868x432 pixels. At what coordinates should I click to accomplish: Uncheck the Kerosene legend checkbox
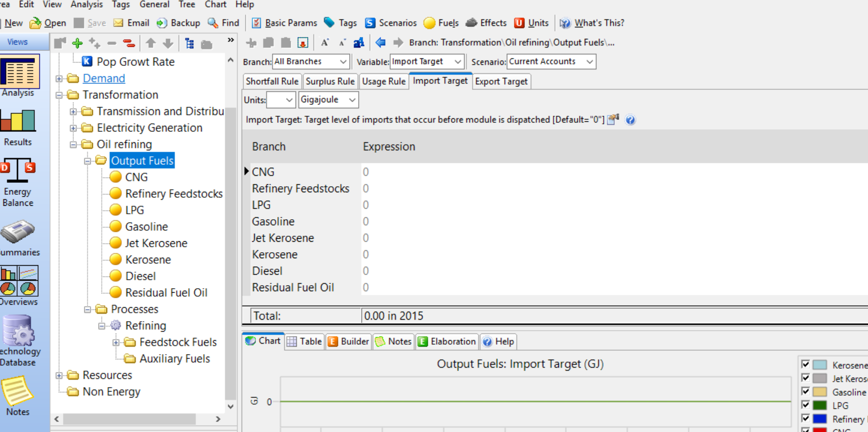(x=805, y=365)
